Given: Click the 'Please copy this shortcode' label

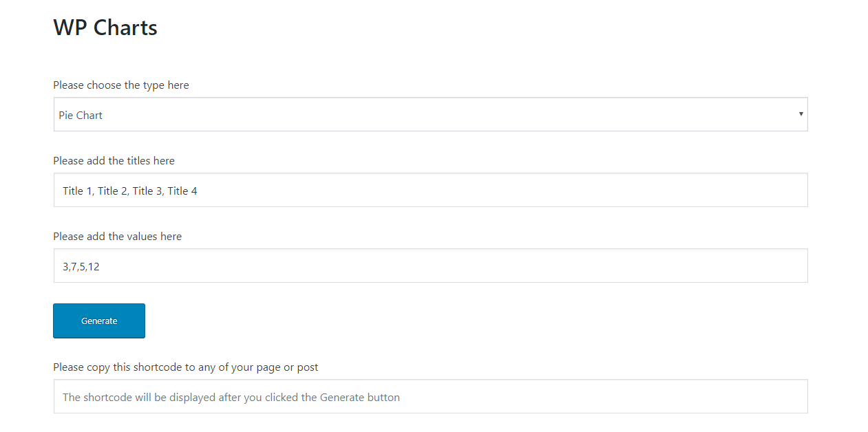Looking at the screenshot, I should (186, 367).
